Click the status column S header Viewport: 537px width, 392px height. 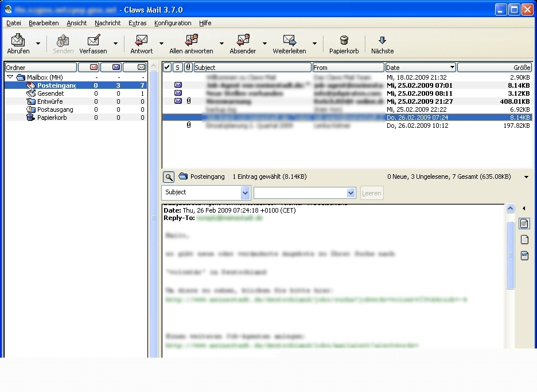177,67
